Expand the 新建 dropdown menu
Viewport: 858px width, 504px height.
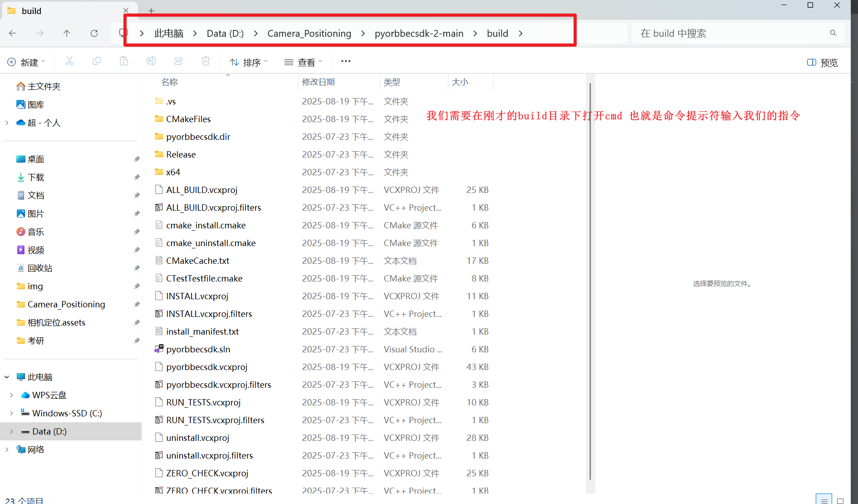point(26,61)
